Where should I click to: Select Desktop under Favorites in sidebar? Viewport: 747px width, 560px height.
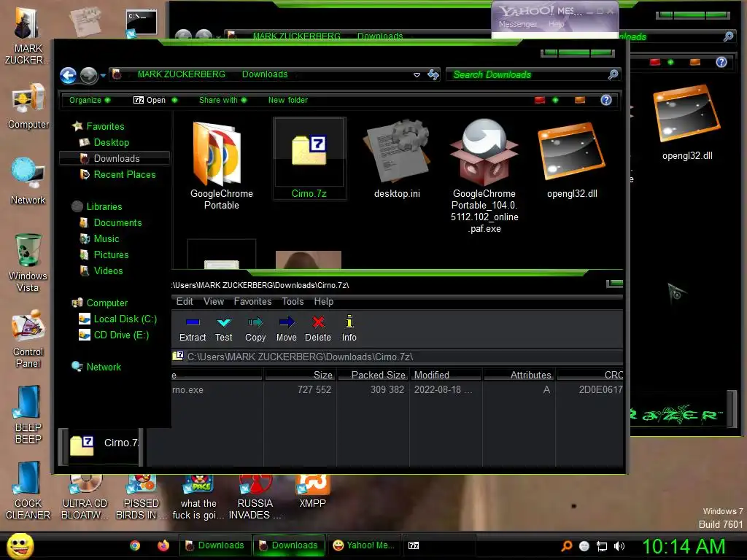click(x=111, y=142)
